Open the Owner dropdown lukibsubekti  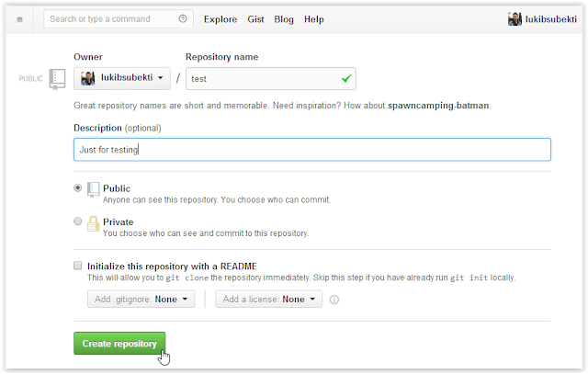click(x=122, y=79)
